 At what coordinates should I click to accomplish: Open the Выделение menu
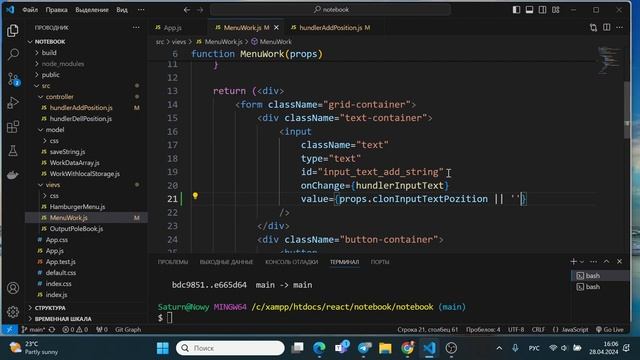click(92, 9)
